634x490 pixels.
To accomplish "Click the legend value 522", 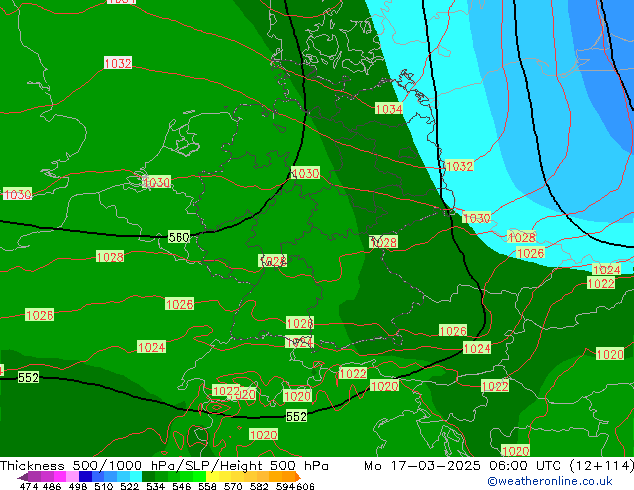I will 130,486.
